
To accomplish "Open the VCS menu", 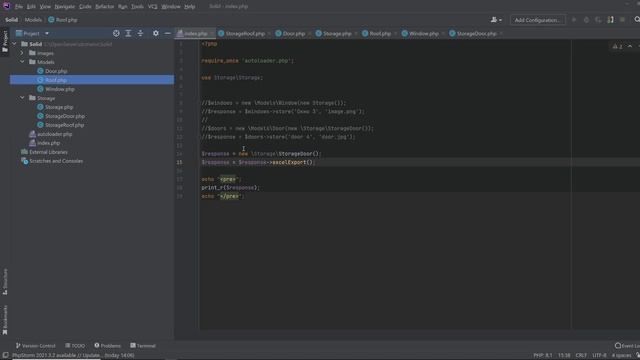I will pyautogui.click(x=153, y=7).
